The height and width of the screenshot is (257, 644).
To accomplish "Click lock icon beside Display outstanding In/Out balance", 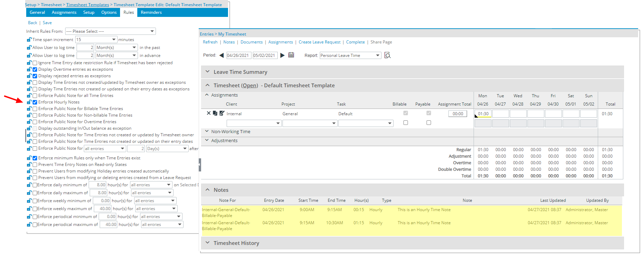I will (29, 128).
